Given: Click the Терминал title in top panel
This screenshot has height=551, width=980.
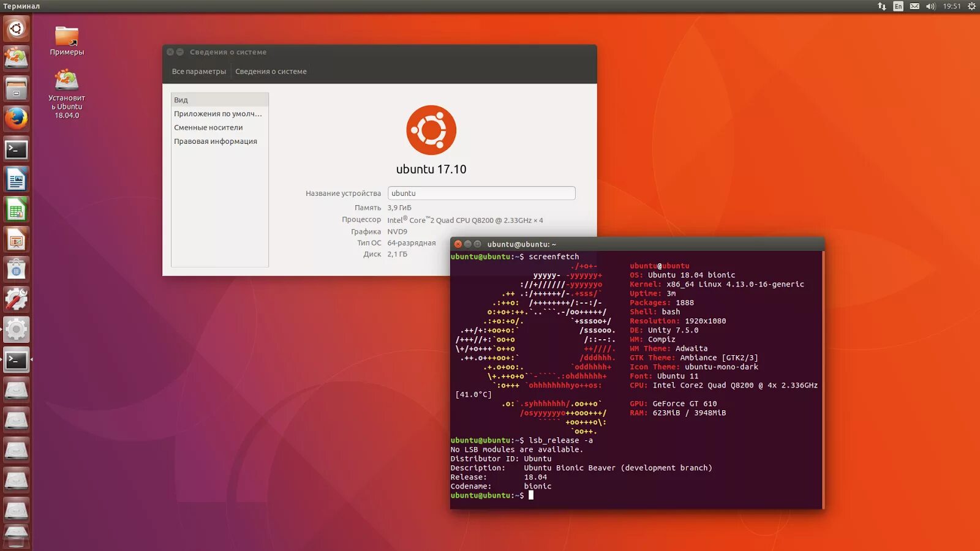Looking at the screenshot, I should [21, 6].
